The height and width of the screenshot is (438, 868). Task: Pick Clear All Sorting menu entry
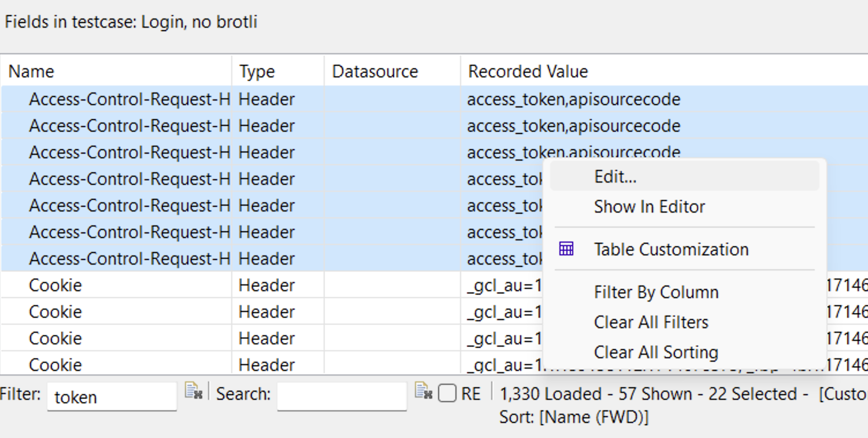[684, 352]
